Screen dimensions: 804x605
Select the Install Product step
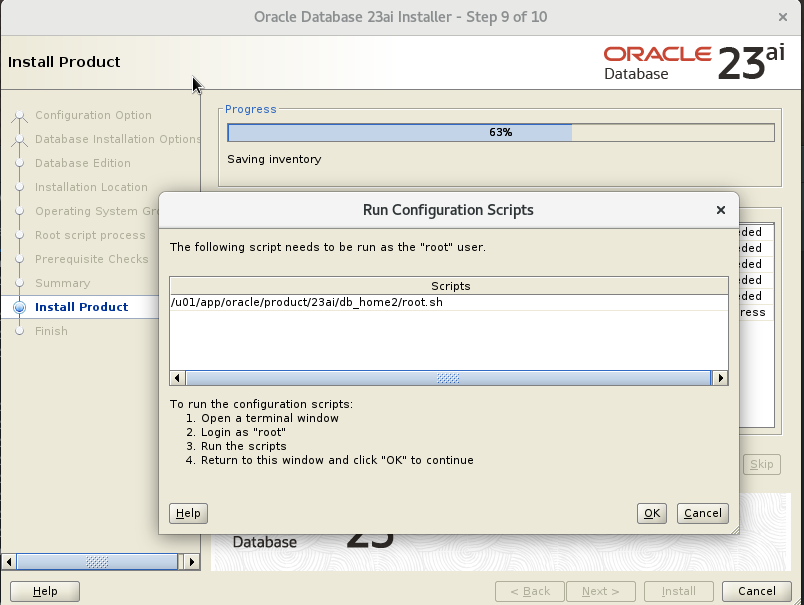coord(82,307)
